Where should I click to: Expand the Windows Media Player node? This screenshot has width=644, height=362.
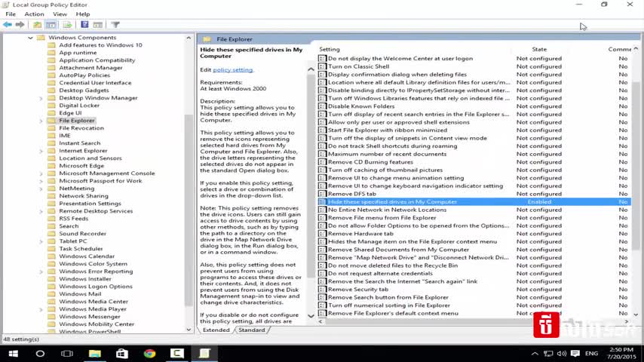41,309
